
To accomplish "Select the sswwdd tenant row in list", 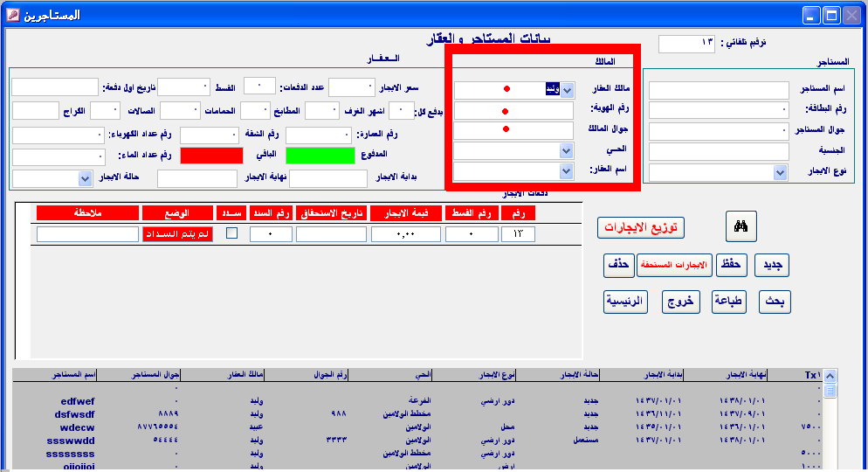I will point(417,441).
